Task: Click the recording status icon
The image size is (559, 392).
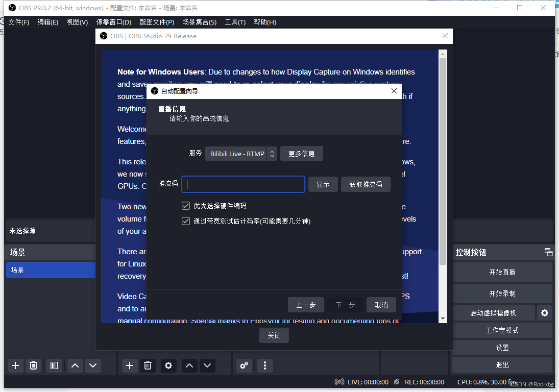Action: (x=397, y=382)
